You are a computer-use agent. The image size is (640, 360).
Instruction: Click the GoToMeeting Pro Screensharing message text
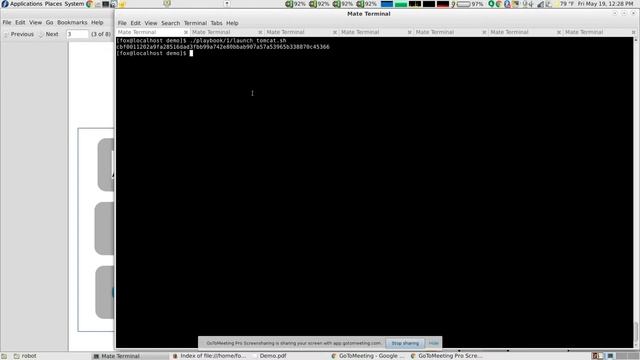pyautogui.click(x=293, y=343)
